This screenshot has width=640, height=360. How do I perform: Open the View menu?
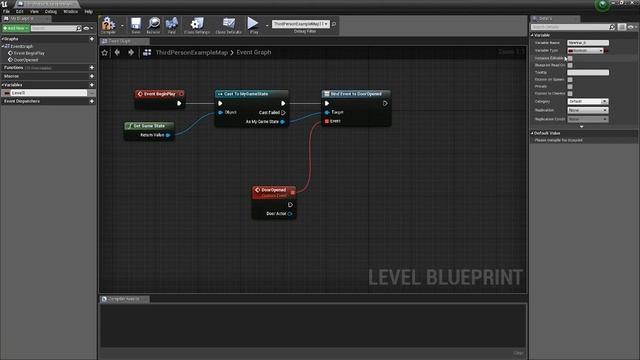[x=34, y=11]
